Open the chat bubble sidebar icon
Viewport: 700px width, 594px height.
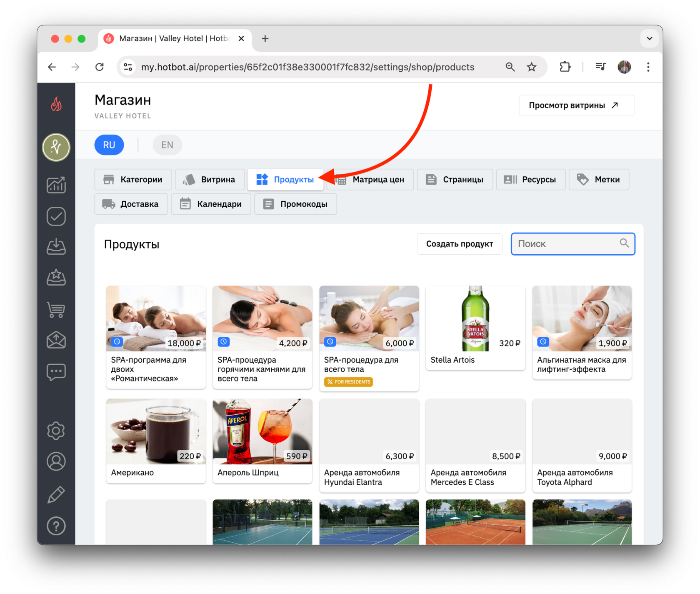56,372
